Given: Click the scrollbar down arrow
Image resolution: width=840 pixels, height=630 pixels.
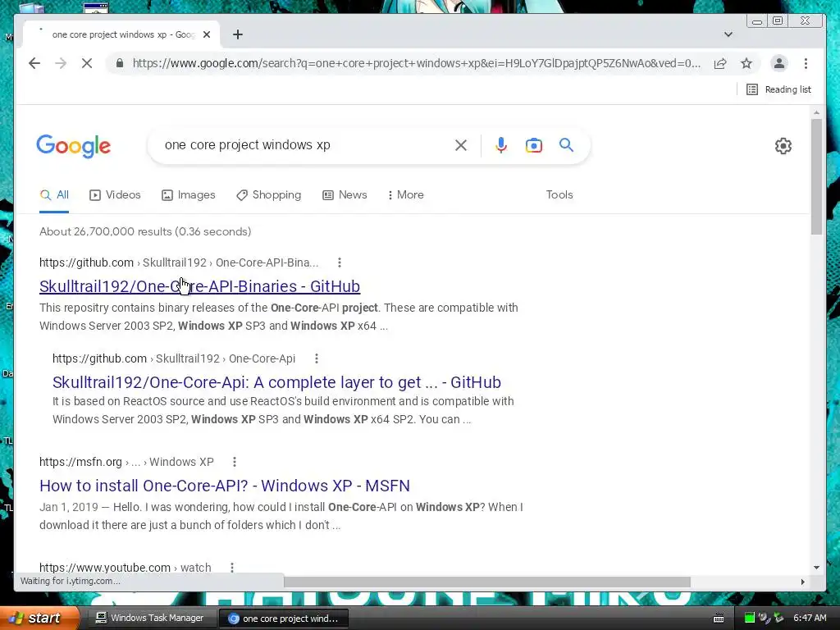Looking at the screenshot, I should 816,568.
